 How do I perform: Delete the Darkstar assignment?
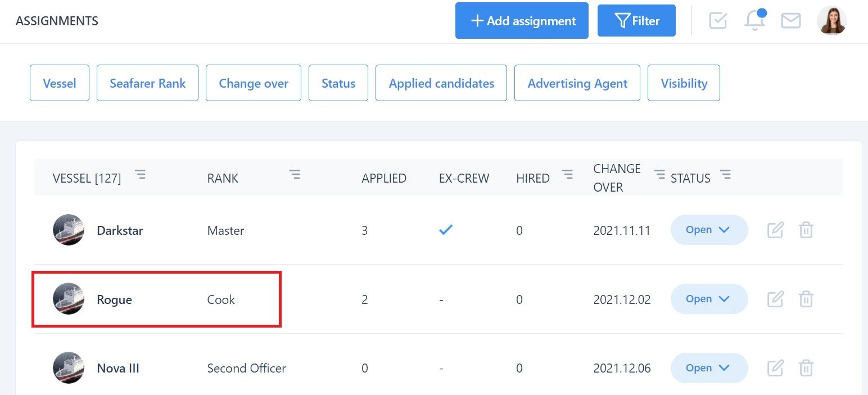point(806,230)
